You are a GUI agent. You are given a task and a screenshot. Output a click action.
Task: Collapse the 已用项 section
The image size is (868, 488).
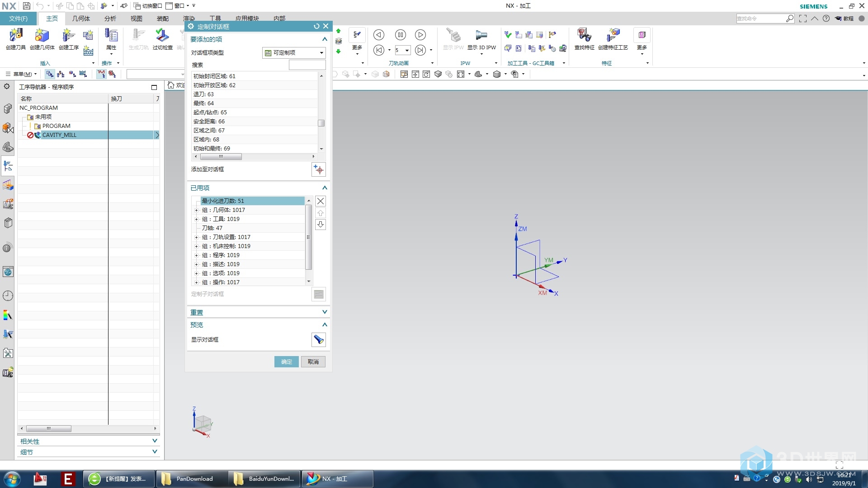[x=325, y=188]
